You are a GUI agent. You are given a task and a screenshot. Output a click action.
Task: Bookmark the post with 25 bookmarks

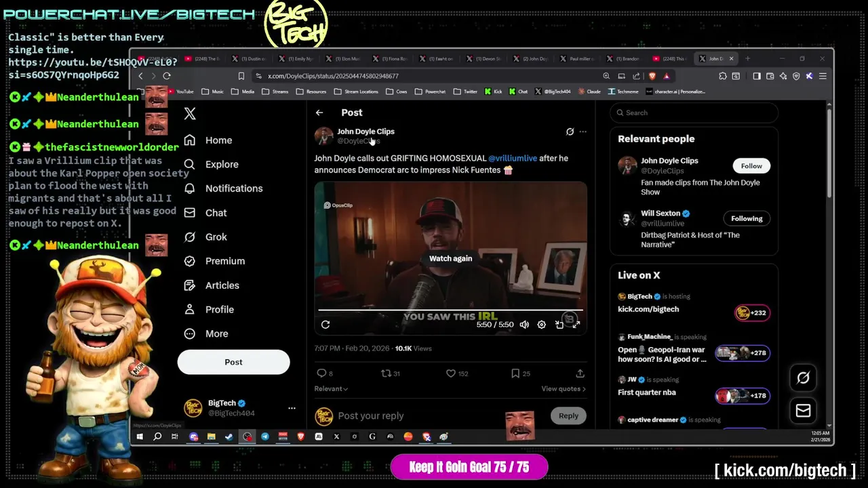click(521, 373)
